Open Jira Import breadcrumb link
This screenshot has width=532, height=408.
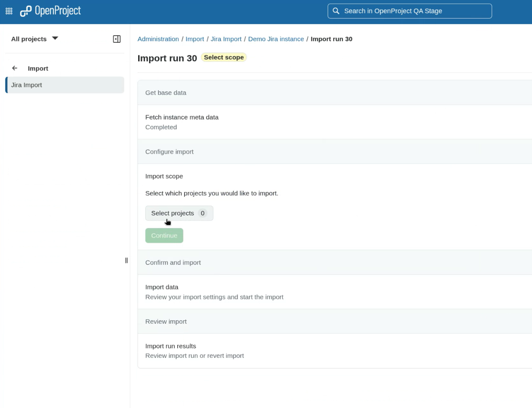226,39
